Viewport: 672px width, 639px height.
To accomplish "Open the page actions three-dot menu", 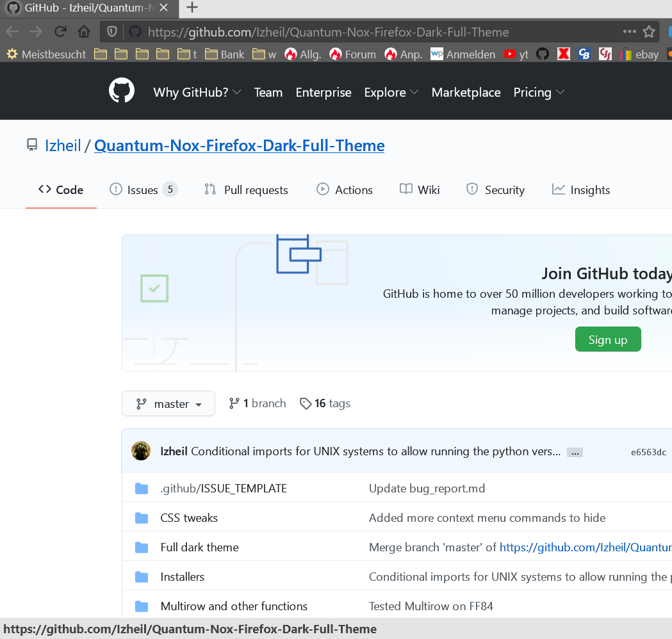I will point(629,31).
